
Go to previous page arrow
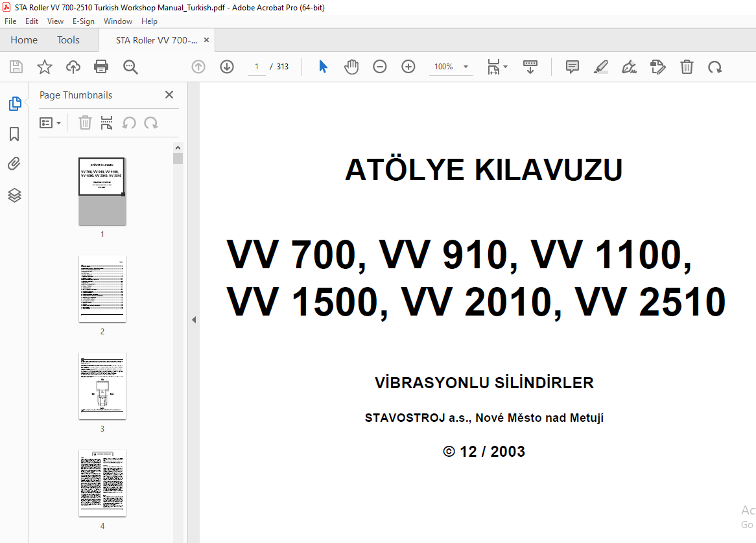198,67
